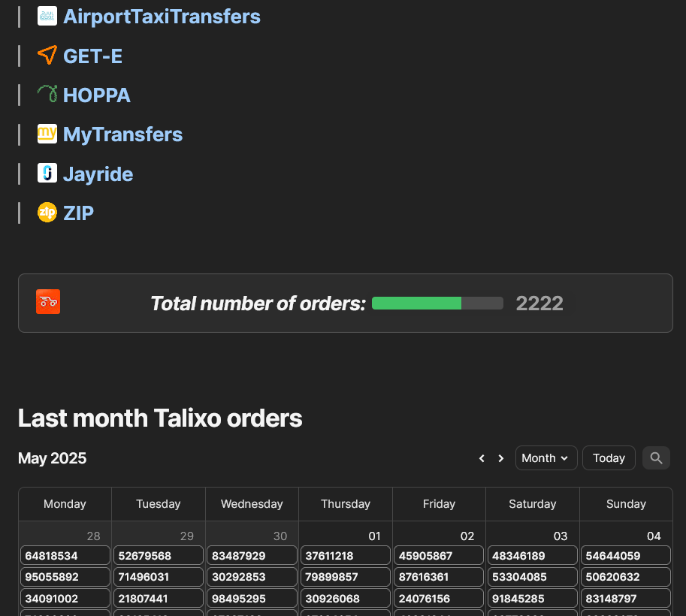The image size is (686, 616).
Task: Open the Jayride page link
Action: point(98,174)
